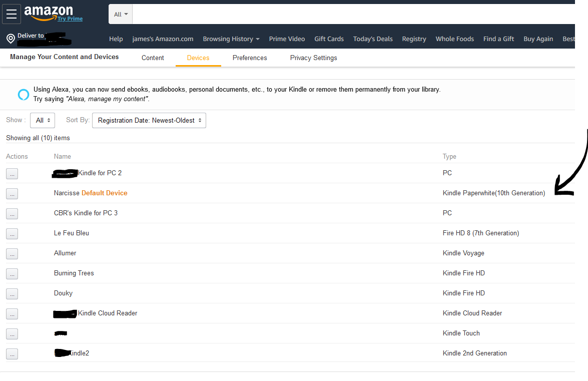The height and width of the screenshot is (381, 588).
Task: Select the Burning Trees device name
Action: [74, 273]
